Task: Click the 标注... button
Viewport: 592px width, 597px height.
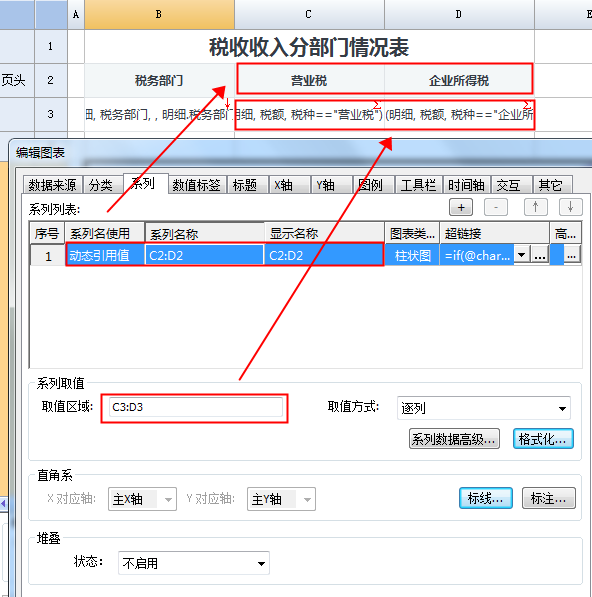Action: pos(549,498)
